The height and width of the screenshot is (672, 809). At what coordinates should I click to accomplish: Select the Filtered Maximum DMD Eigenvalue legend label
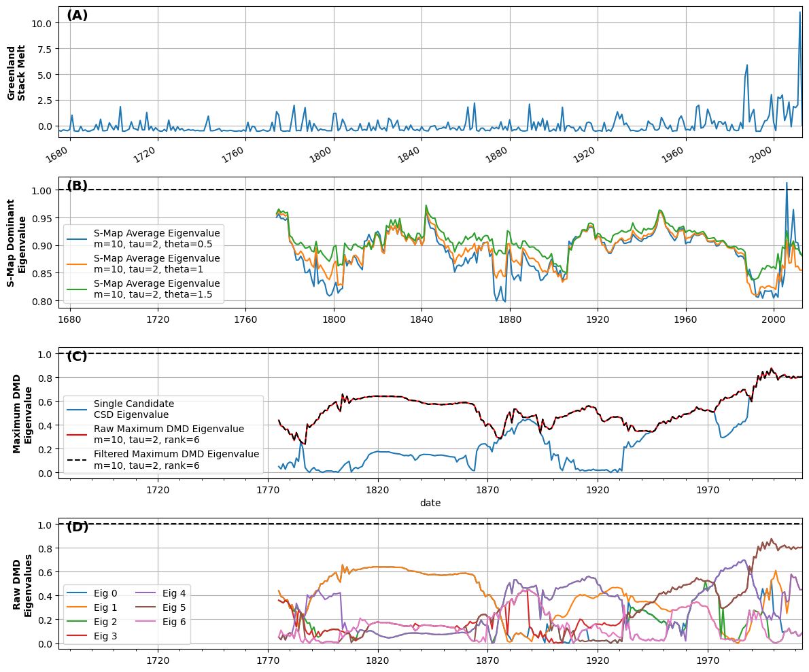[176, 459]
